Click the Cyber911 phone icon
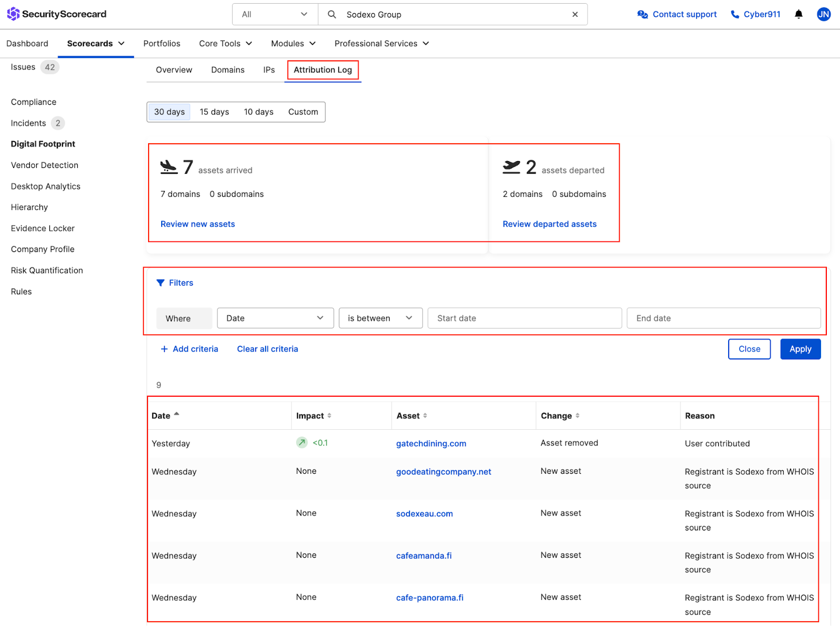The width and height of the screenshot is (840, 626). [735, 14]
